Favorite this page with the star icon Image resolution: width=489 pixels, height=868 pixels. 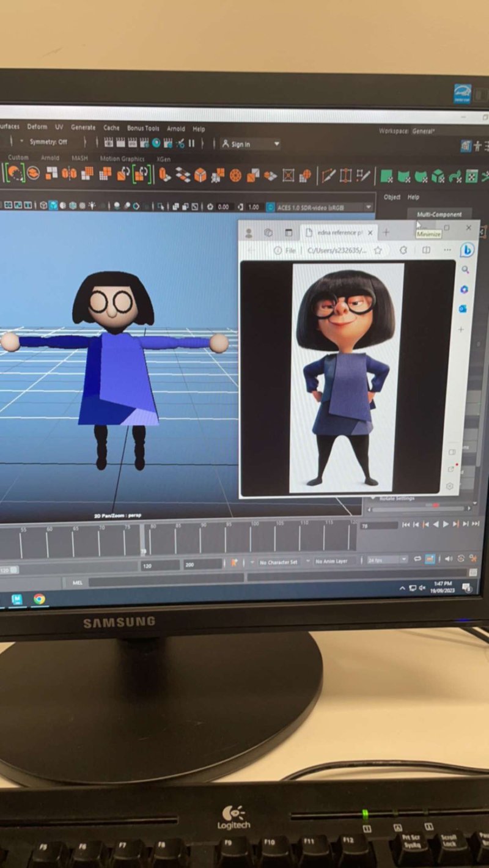click(378, 251)
